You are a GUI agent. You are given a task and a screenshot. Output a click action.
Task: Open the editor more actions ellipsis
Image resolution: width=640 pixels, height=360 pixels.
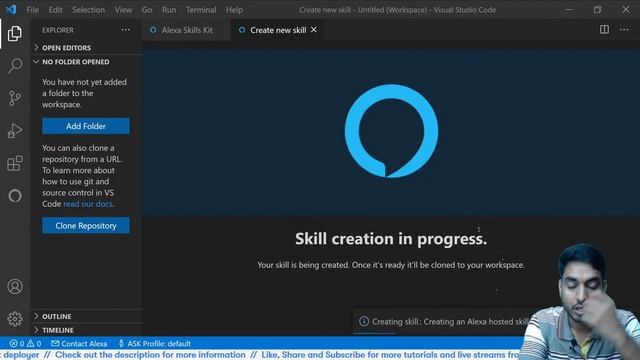624,30
